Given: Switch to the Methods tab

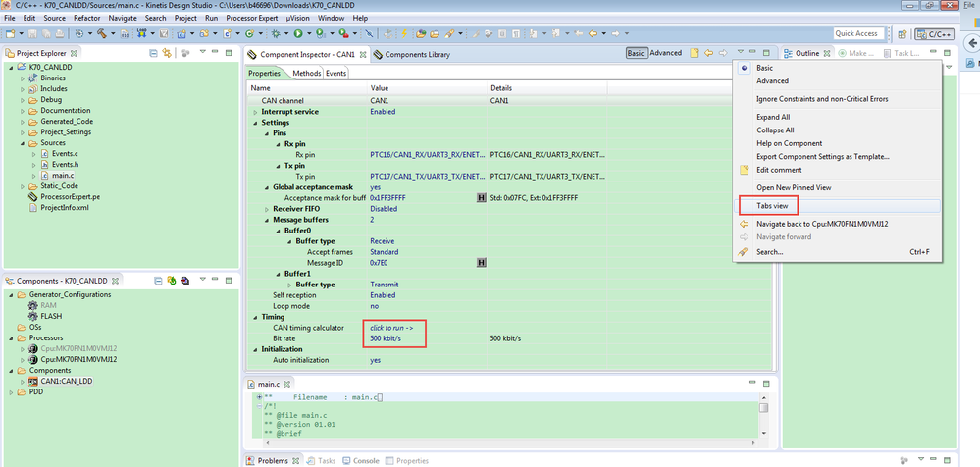Looking at the screenshot, I should tap(307, 74).
